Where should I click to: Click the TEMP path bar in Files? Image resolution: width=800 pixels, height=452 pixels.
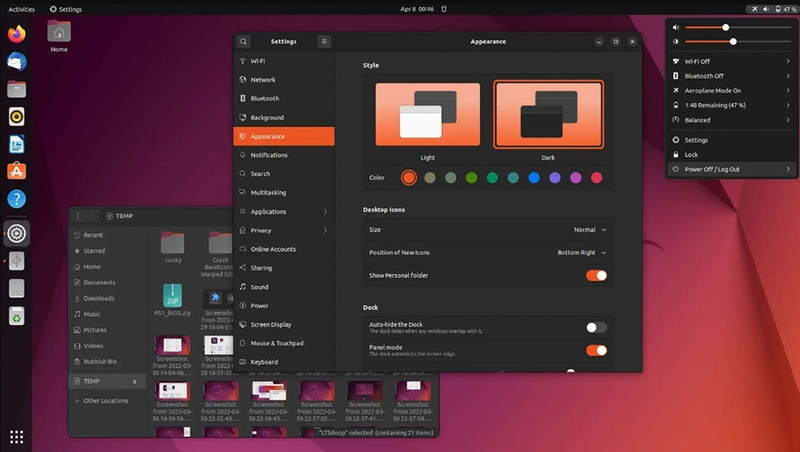tap(119, 216)
